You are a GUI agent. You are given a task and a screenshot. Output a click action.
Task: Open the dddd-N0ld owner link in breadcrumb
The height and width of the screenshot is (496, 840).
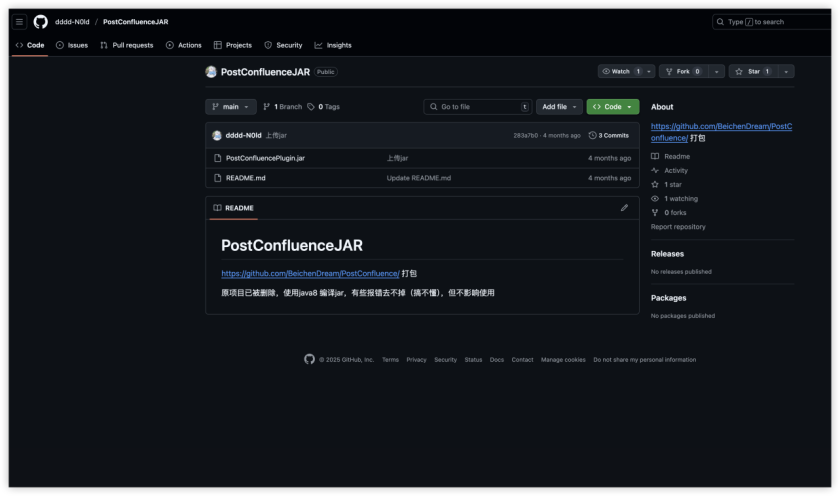tap(72, 22)
